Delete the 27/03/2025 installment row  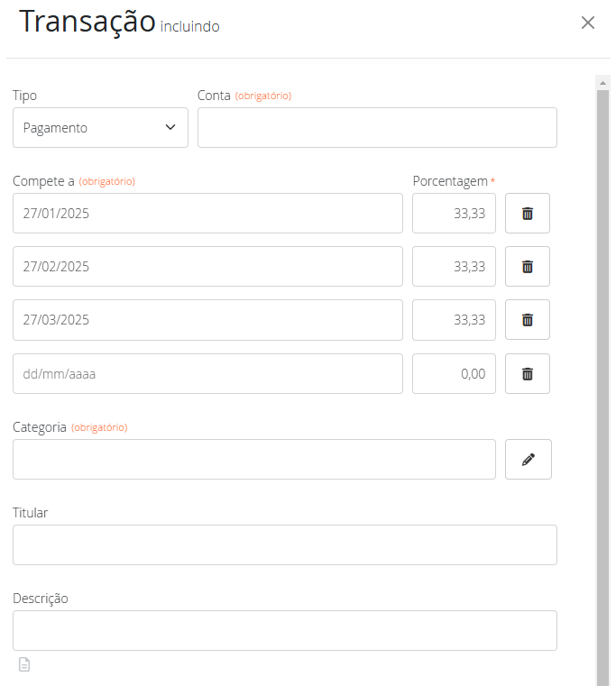pyautogui.click(x=528, y=320)
